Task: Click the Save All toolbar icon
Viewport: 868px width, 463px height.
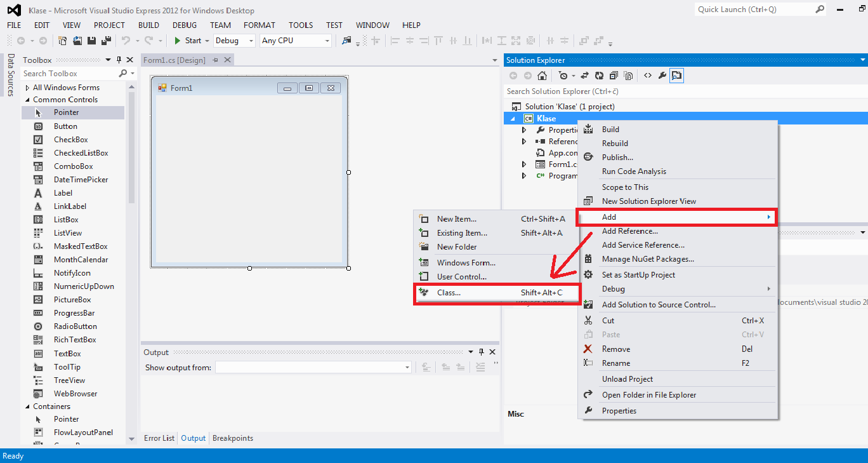Action: pos(105,41)
